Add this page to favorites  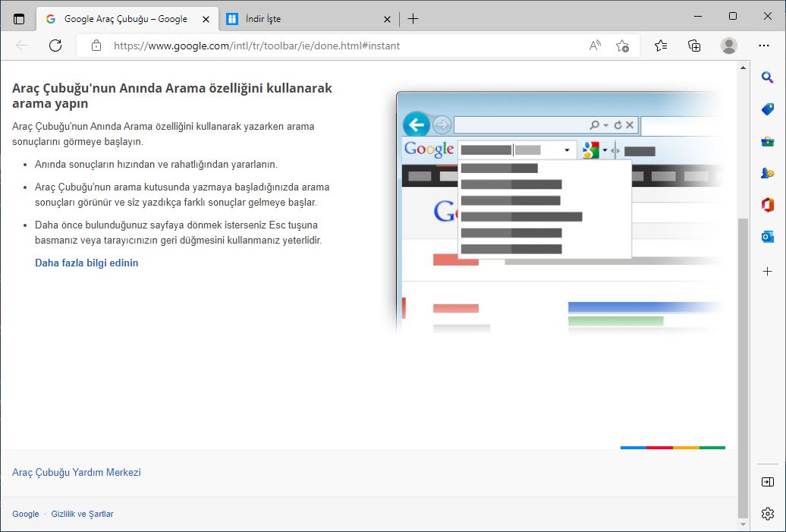coord(622,46)
